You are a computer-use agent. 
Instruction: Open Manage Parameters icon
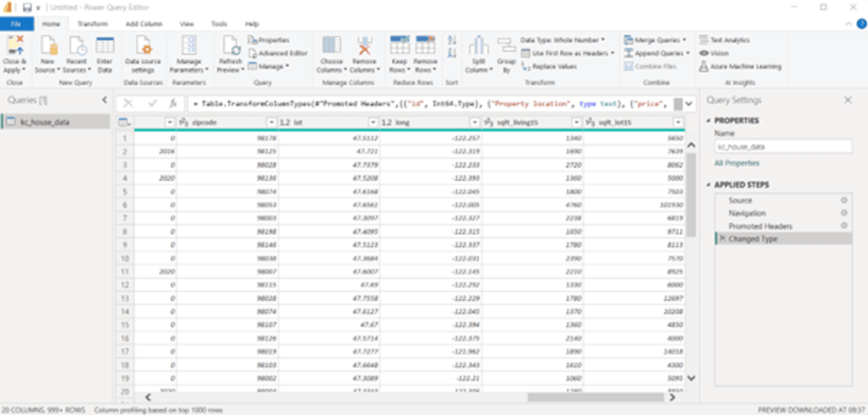[x=190, y=46]
